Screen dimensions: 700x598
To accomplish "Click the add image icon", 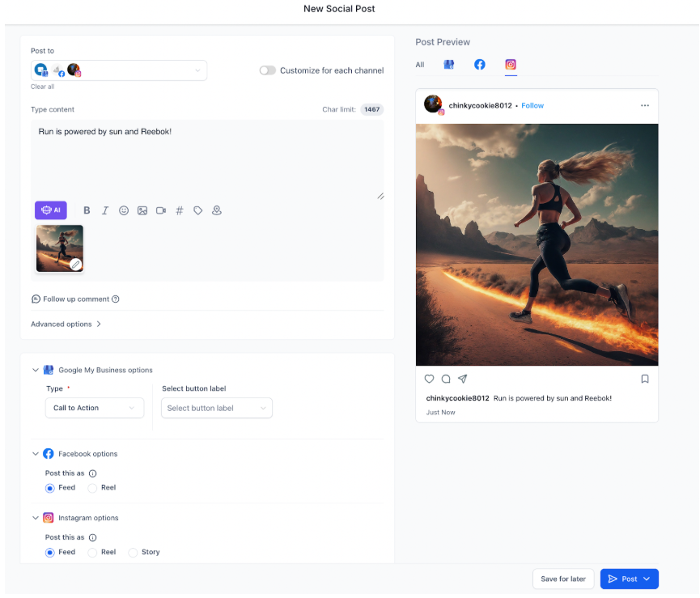I will (142, 210).
